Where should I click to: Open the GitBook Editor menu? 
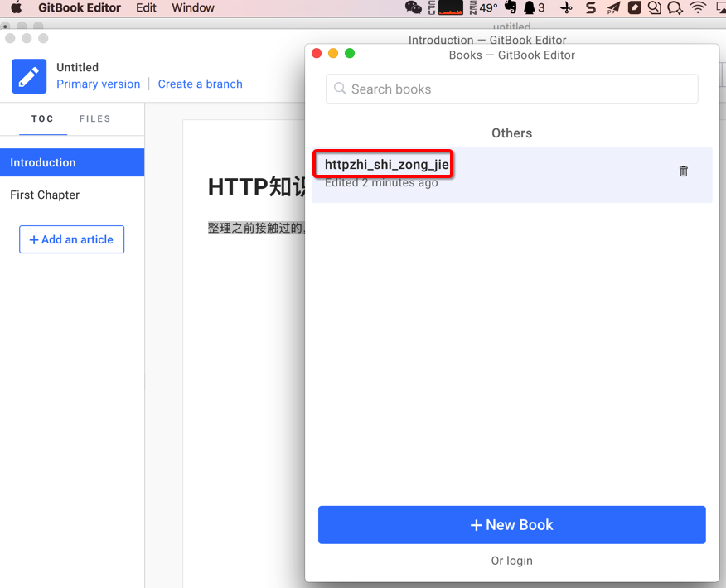[x=80, y=7]
